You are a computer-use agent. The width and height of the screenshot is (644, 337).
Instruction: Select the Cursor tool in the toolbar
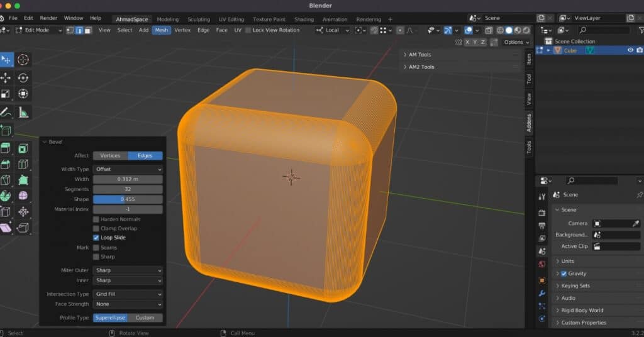(x=23, y=60)
